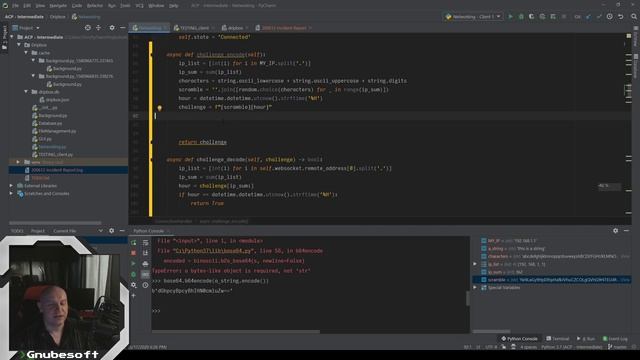The width and height of the screenshot is (640, 360).
Task: Toggle show variables icon in console
Action: point(145,274)
